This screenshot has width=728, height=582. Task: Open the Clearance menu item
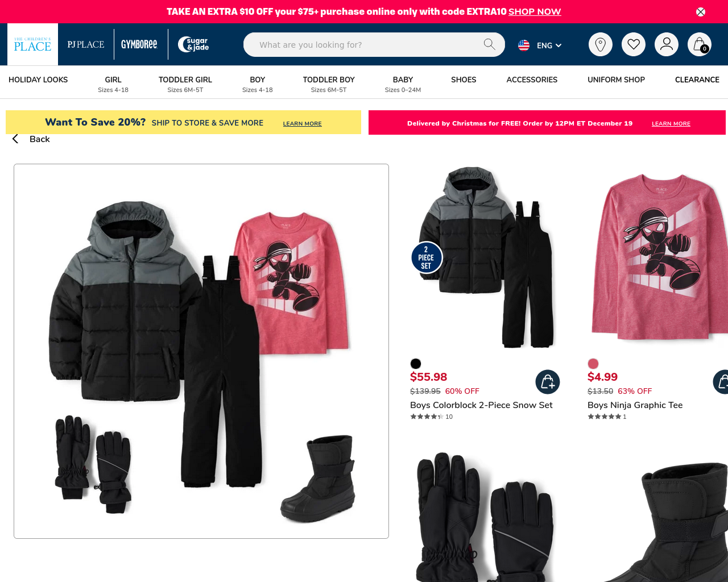[x=697, y=80]
